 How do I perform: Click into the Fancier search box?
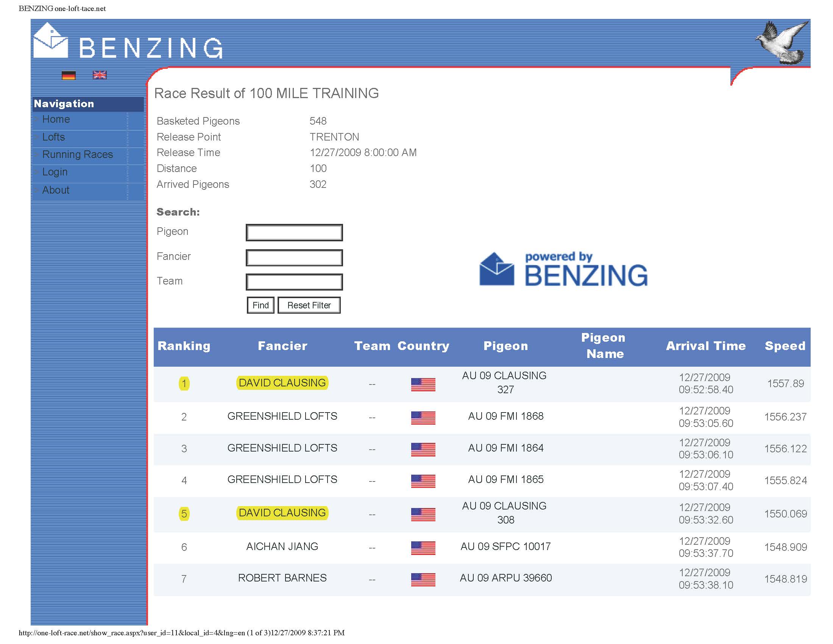pyautogui.click(x=294, y=258)
